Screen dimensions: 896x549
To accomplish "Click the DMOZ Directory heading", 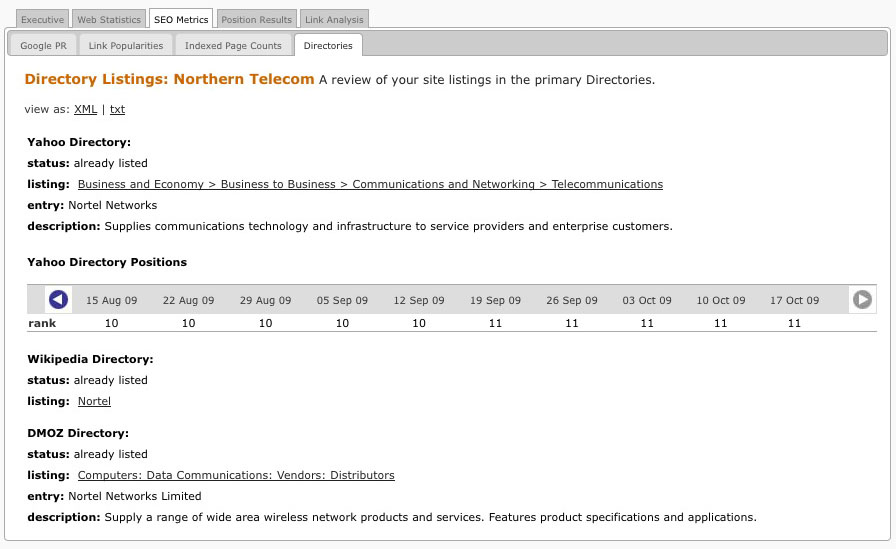I will coord(78,433).
